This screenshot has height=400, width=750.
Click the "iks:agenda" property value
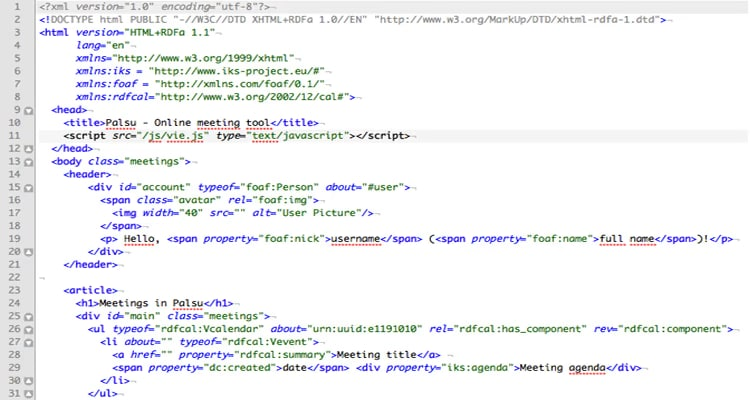(x=478, y=368)
